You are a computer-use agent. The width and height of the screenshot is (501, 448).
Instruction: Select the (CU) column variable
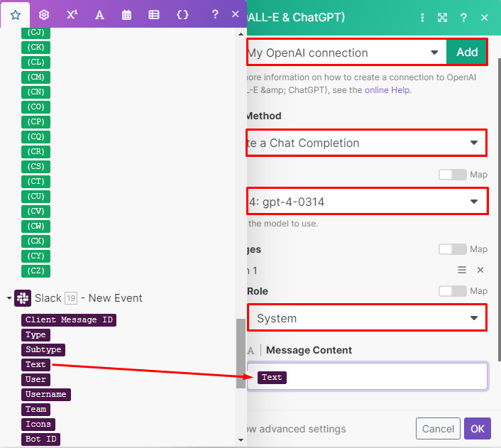pos(35,197)
